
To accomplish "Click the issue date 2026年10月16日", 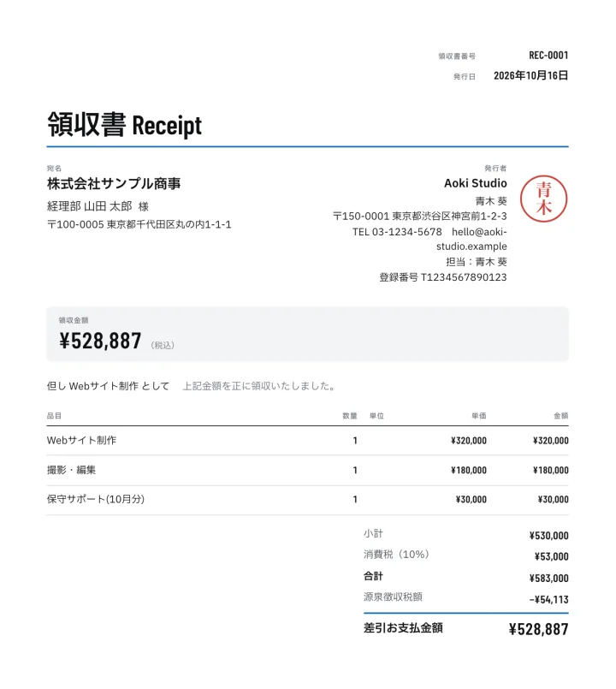I will [530, 75].
